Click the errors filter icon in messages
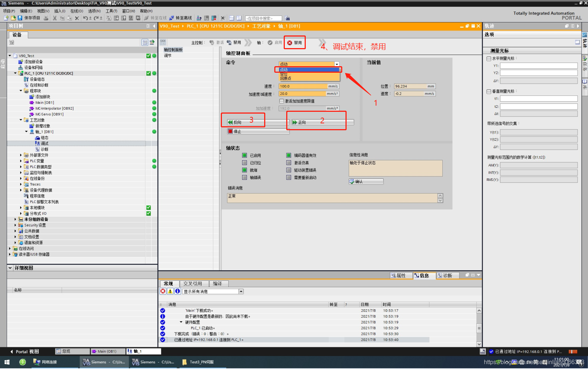The height and width of the screenshot is (369, 588). tap(163, 291)
